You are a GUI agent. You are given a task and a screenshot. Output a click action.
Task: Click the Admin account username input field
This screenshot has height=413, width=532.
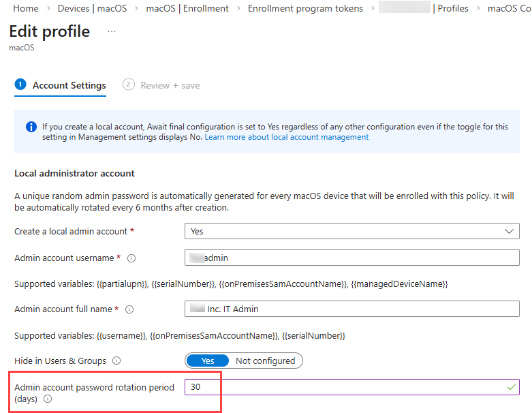[x=352, y=258]
